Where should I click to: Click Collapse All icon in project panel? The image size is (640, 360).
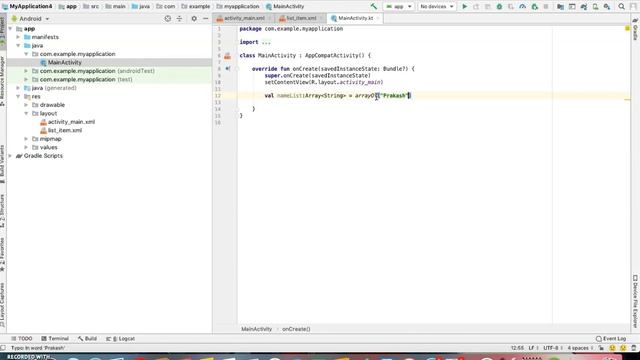click(179, 18)
